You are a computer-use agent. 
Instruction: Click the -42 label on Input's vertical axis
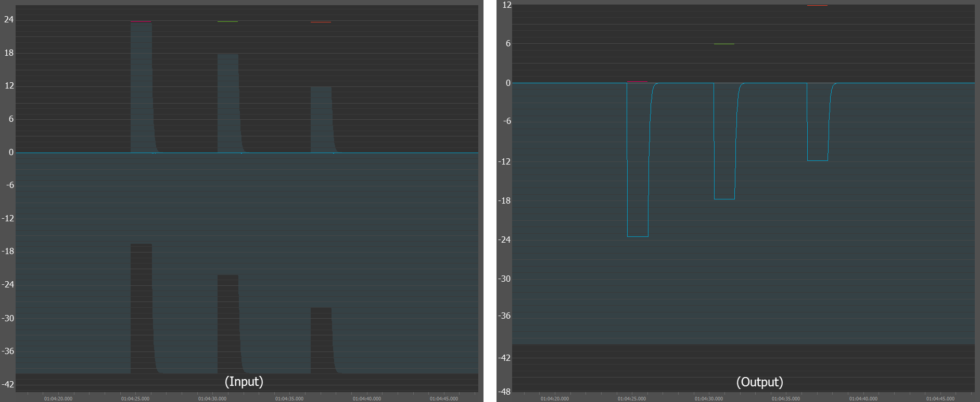8,384
